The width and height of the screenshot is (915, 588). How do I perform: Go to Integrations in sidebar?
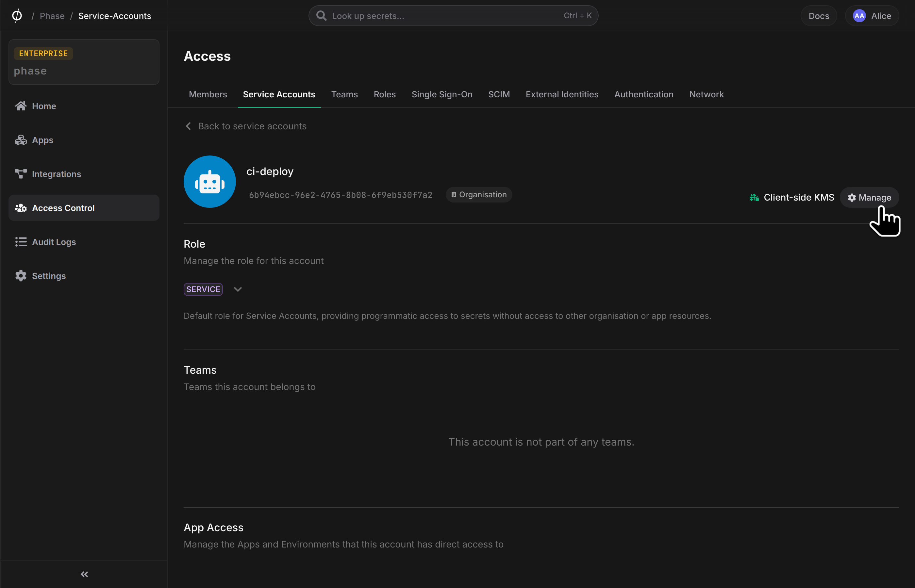(x=84, y=174)
